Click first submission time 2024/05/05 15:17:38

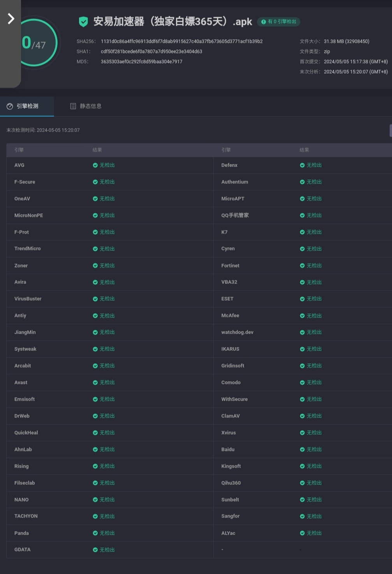(356, 62)
